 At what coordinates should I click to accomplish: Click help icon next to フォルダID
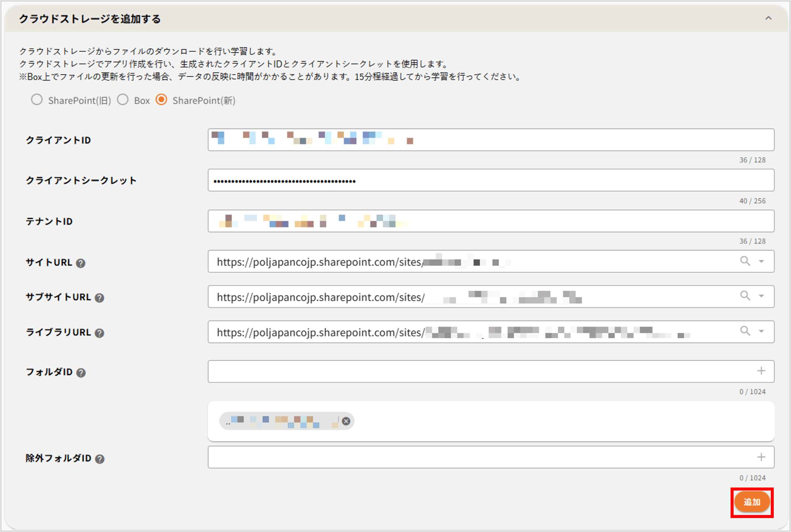[81, 373]
